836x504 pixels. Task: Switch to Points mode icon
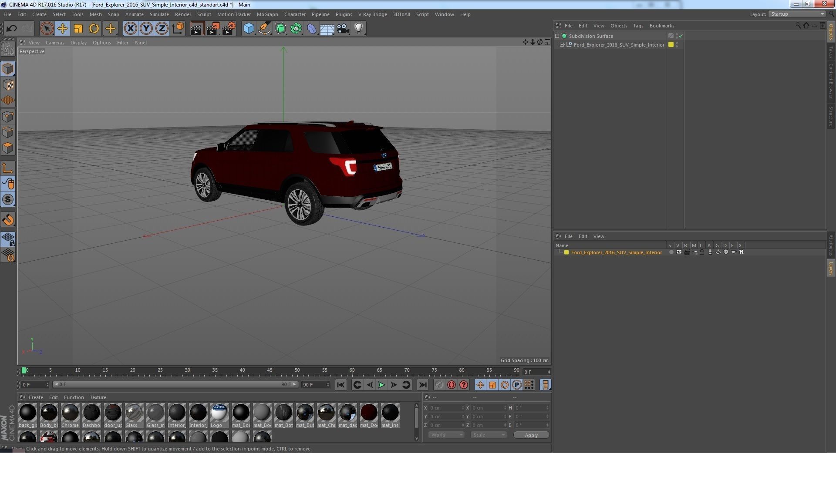pyautogui.click(x=8, y=117)
